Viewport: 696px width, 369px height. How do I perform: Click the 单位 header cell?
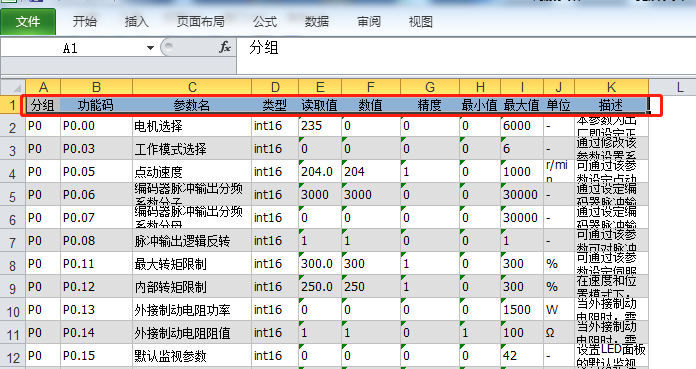(x=559, y=105)
